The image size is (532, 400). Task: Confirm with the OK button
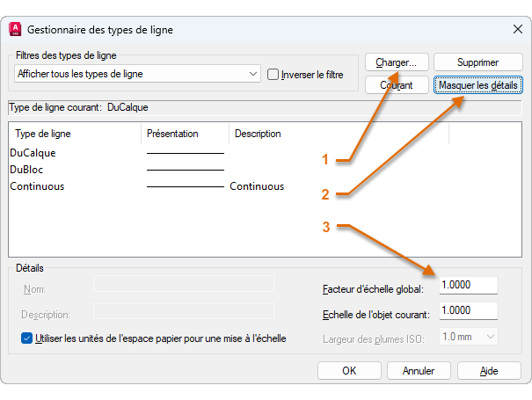point(349,371)
